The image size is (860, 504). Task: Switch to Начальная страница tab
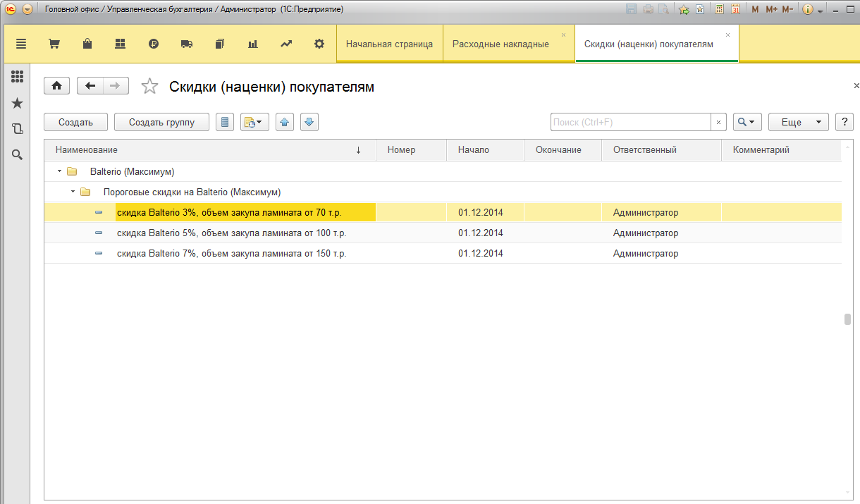[x=389, y=44]
